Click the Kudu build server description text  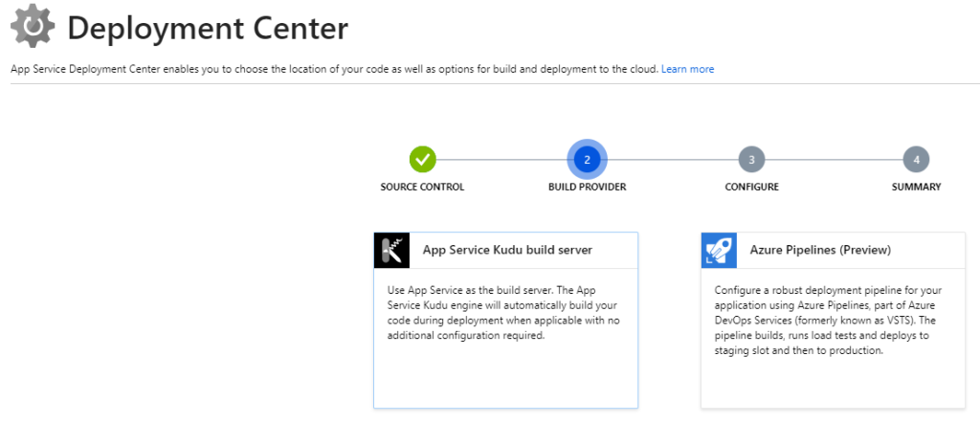[503, 313]
